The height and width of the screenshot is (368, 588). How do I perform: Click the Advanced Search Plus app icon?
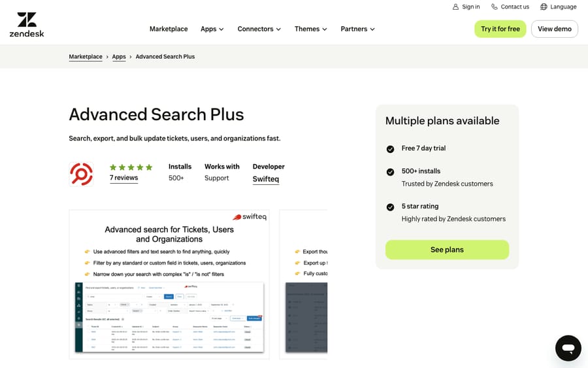tap(82, 174)
